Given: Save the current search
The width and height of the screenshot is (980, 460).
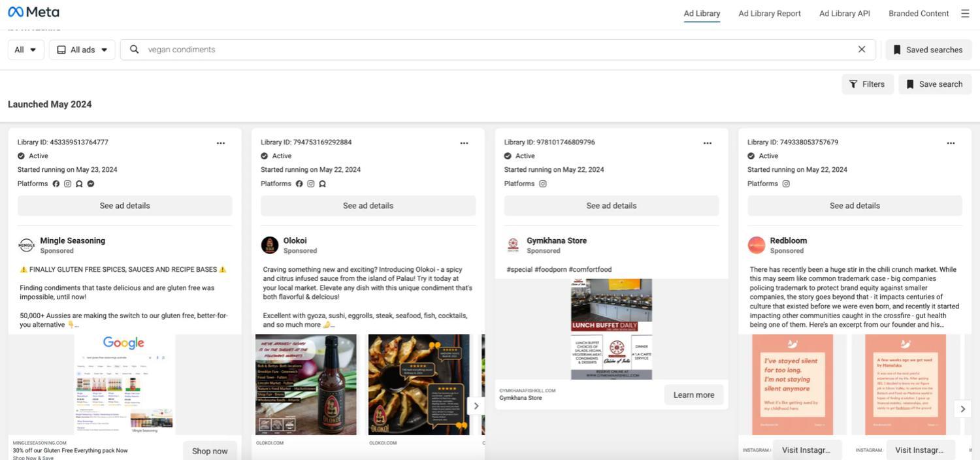Looking at the screenshot, I should 934,84.
